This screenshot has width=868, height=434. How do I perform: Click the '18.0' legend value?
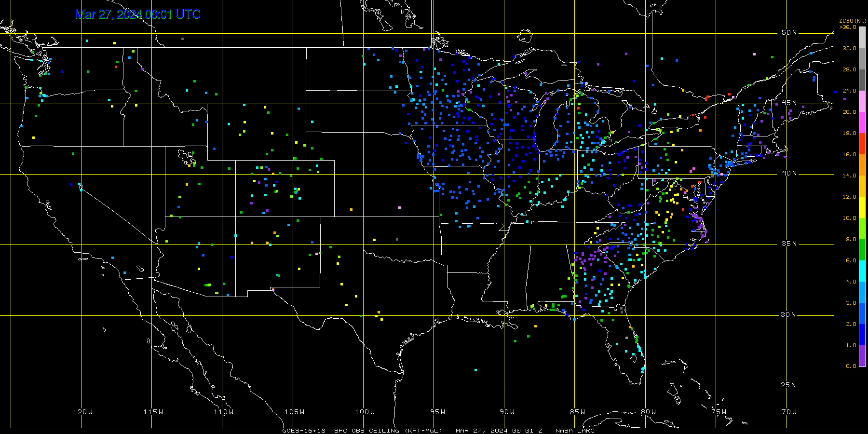[849, 133]
